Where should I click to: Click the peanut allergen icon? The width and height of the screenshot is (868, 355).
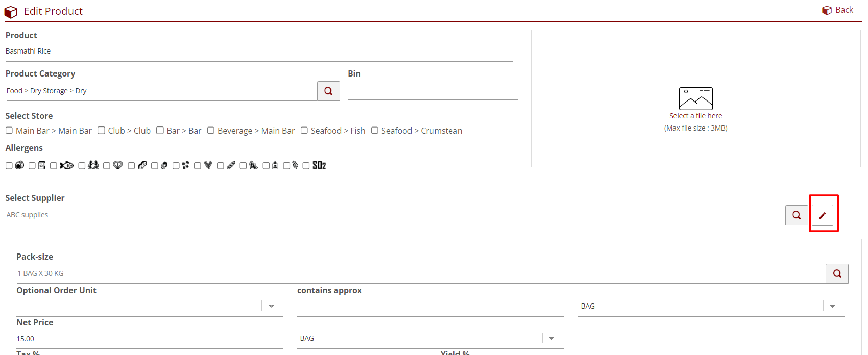pyautogui.click(x=142, y=165)
